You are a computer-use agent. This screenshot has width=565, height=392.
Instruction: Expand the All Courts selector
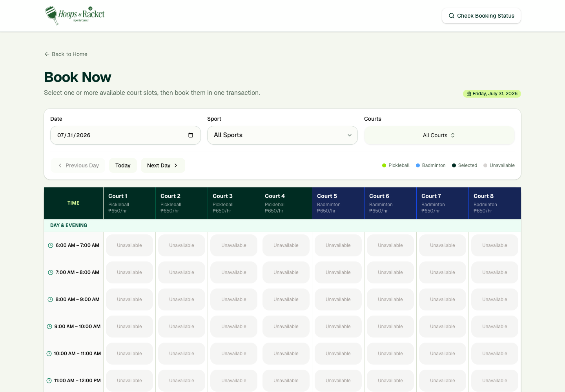[439, 135]
